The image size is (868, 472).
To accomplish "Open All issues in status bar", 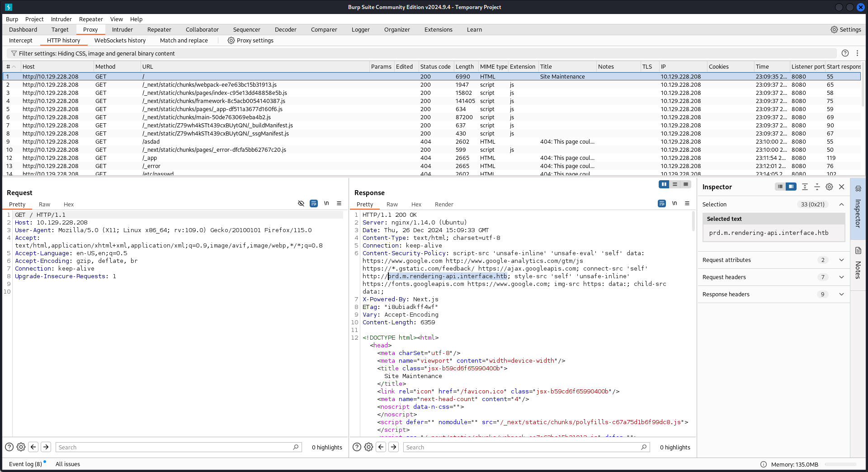I will pos(68,464).
